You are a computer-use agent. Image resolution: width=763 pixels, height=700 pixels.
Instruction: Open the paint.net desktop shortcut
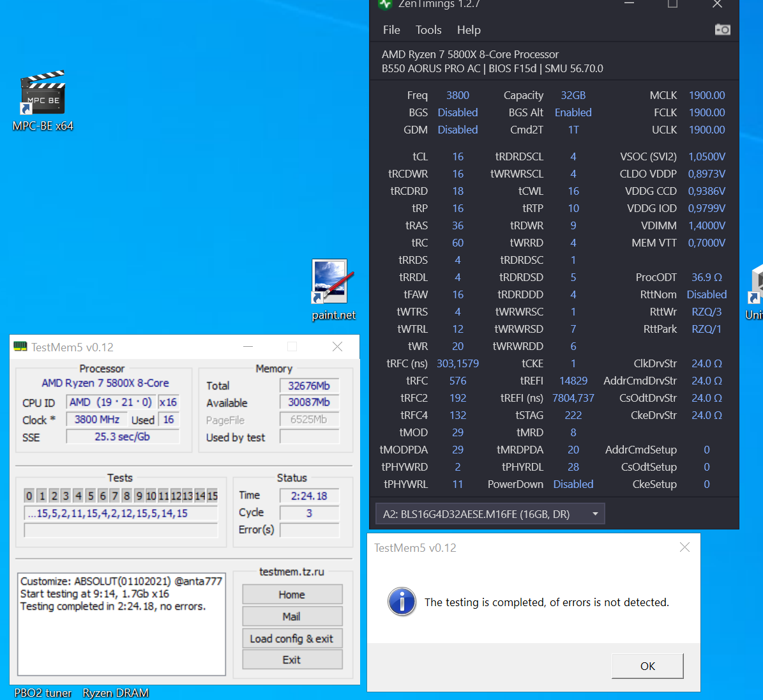(x=333, y=289)
